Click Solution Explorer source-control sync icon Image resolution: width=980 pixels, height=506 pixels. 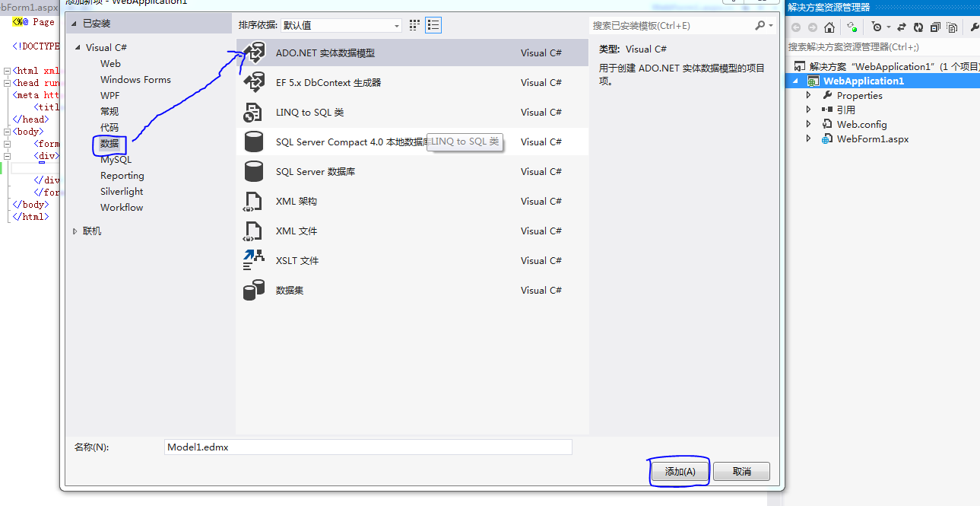point(852,27)
